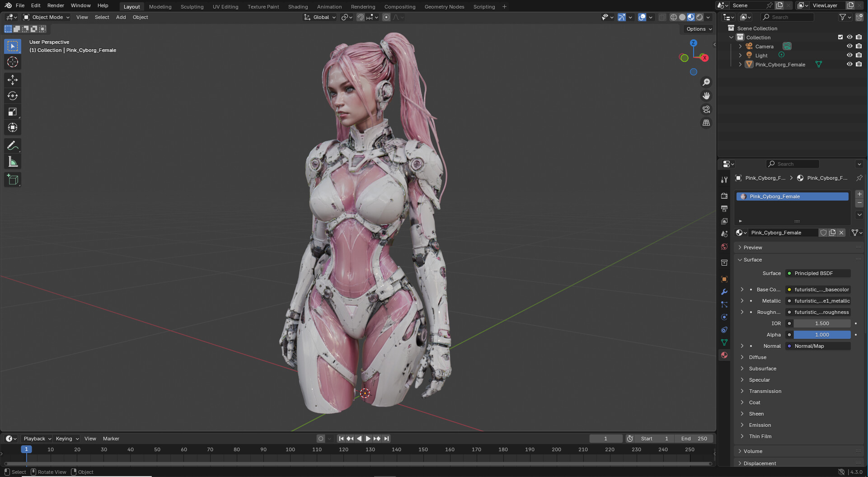Viewport: 868px width, 477px height.
Task: Hide the Camera in viewport
Action: point(849,46)
